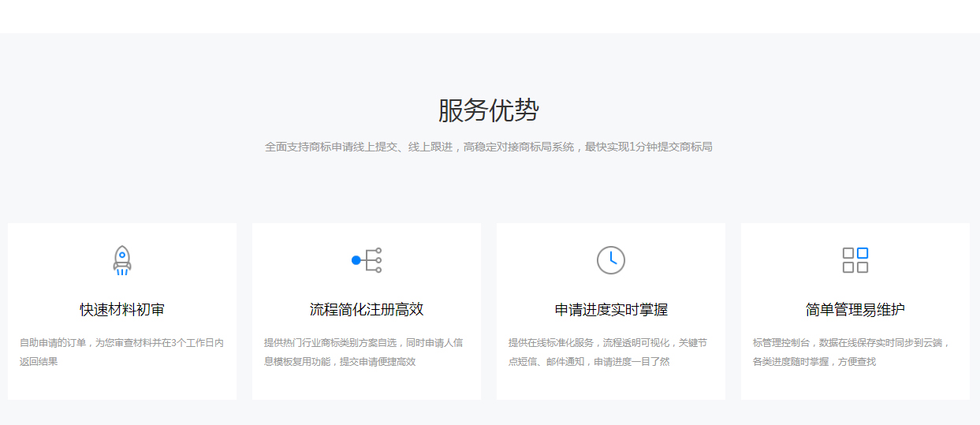Click the flow-chart icon above 流程简化注册高效
The width and height of the screenshot is (980, 425).
[367, 260]
